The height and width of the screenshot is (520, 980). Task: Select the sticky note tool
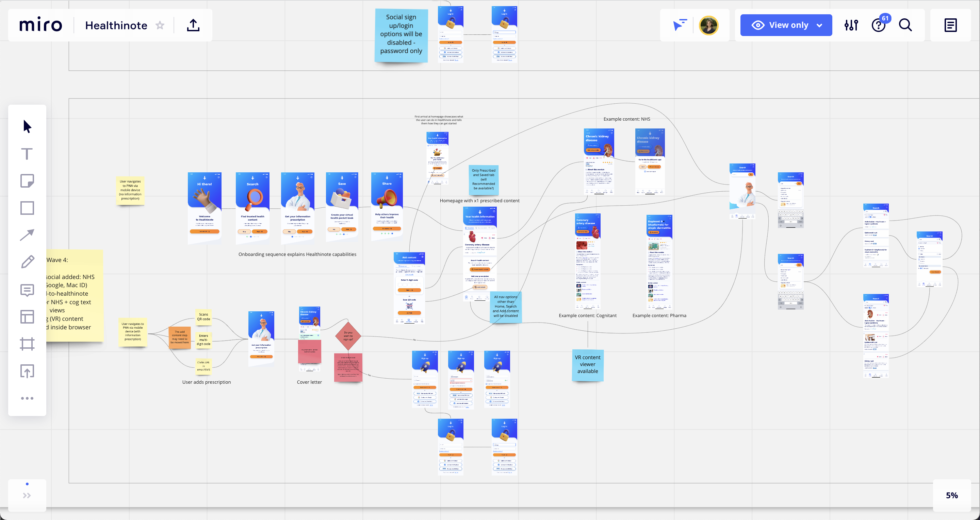pyautogui.click(x=27, y=181)
